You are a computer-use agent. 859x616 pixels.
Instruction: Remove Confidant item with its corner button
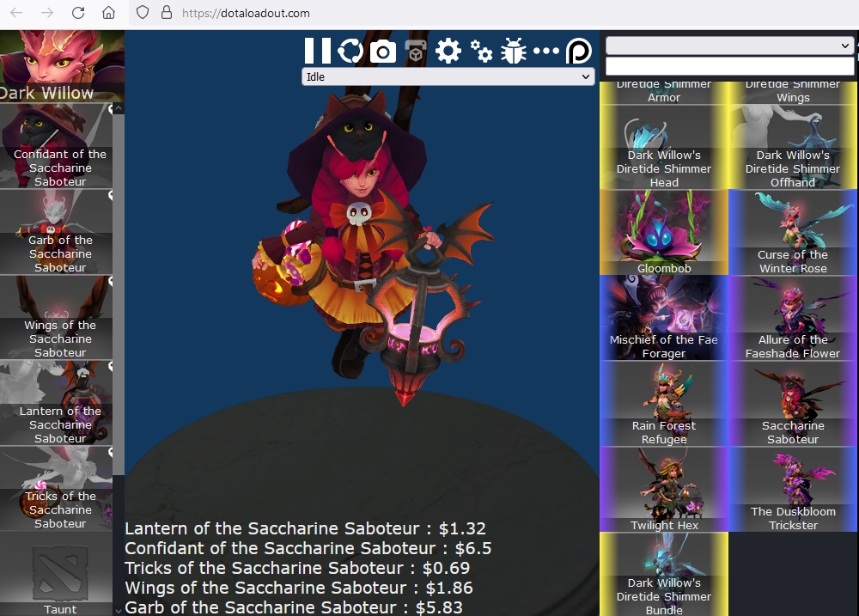tap(110, 109)
